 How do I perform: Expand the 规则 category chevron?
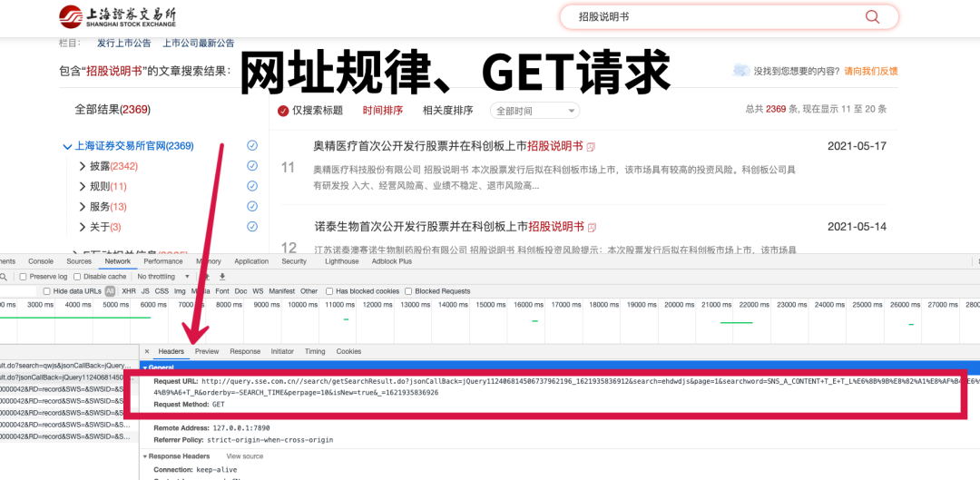pos(83,186)
